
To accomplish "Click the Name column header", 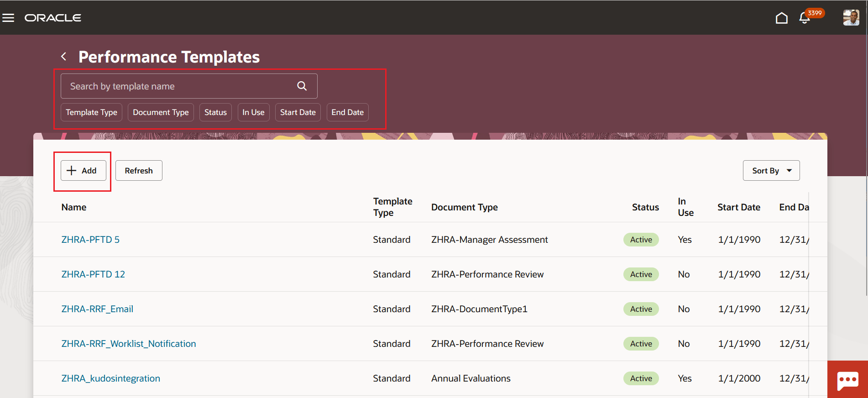I will tap(74, 207).
